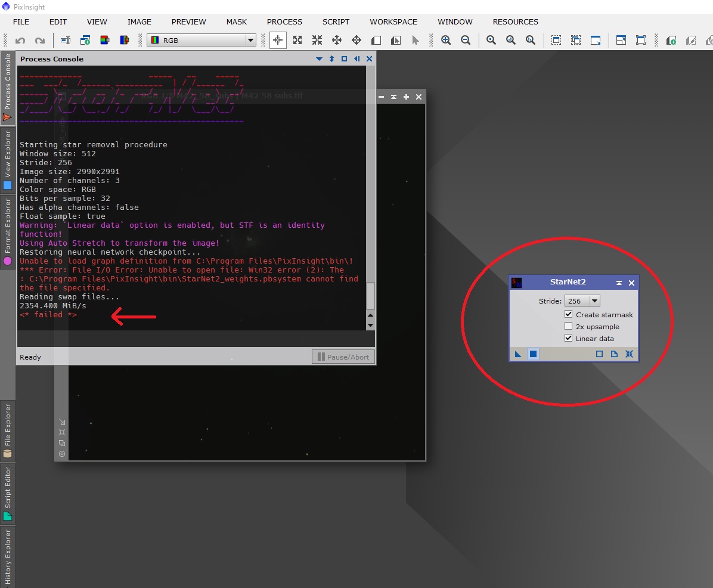The height and width of the screenshot is (588, 713).
Task: Click the color channels combine icon
Action: tap(124, 41)
